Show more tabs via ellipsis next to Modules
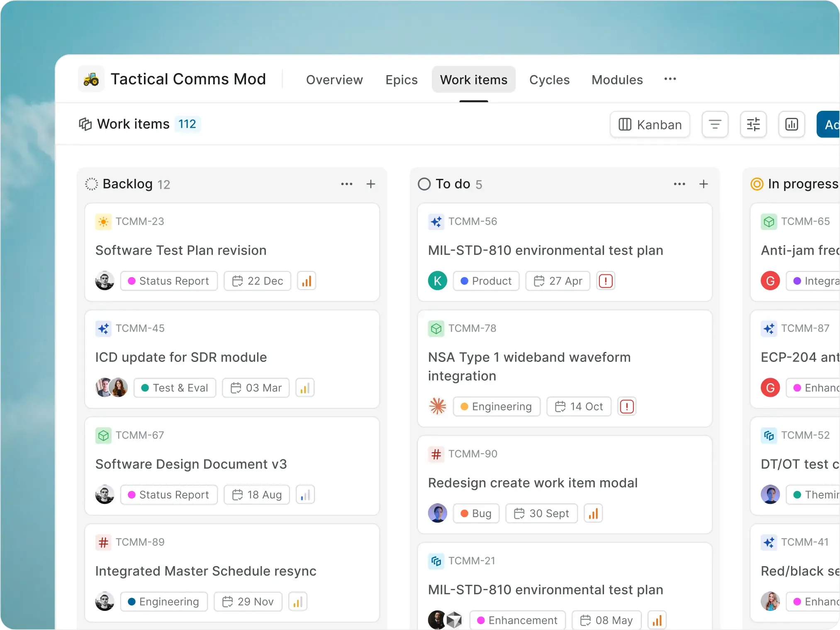 tap(670, 79)
